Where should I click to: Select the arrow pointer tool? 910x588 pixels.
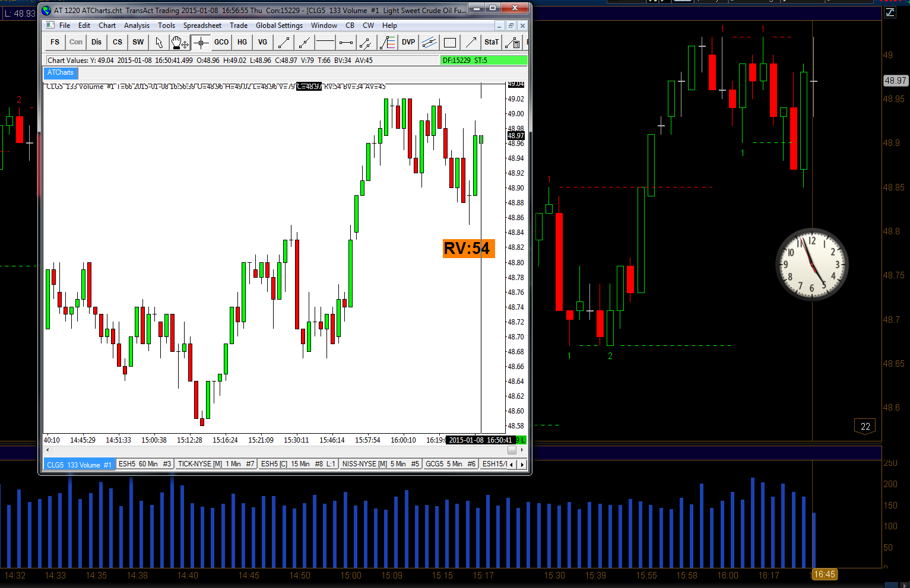159,42
